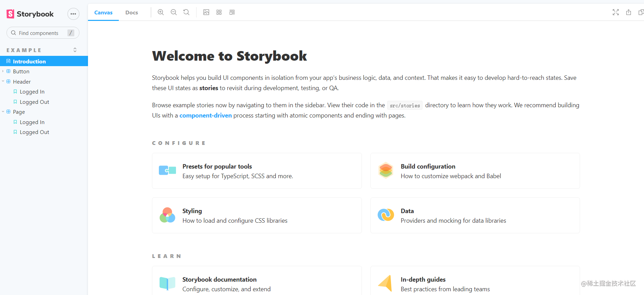
Task: Toggle the grid icon in toolbar
Action: (x=219, y=12)
